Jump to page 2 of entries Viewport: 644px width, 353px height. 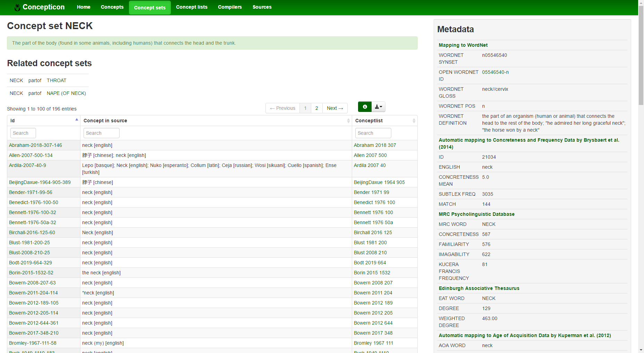click(x=317, y=108)
